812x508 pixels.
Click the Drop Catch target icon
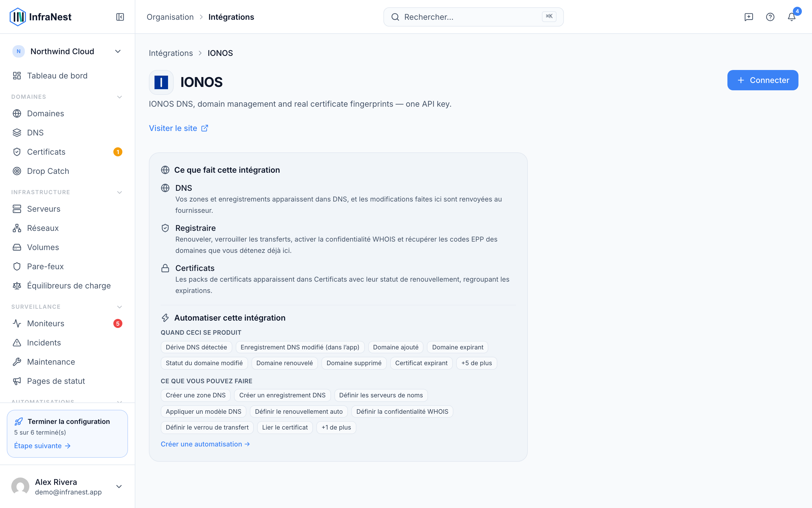[17, 171]
